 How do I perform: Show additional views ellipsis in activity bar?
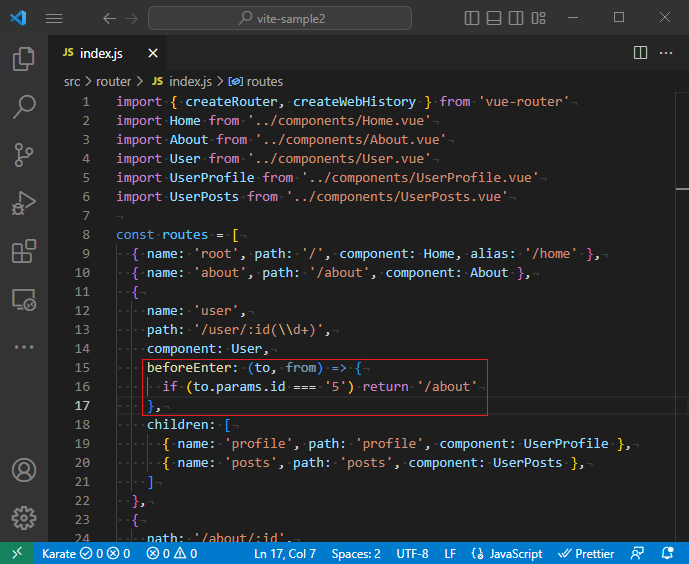click(x=24, y=347)
